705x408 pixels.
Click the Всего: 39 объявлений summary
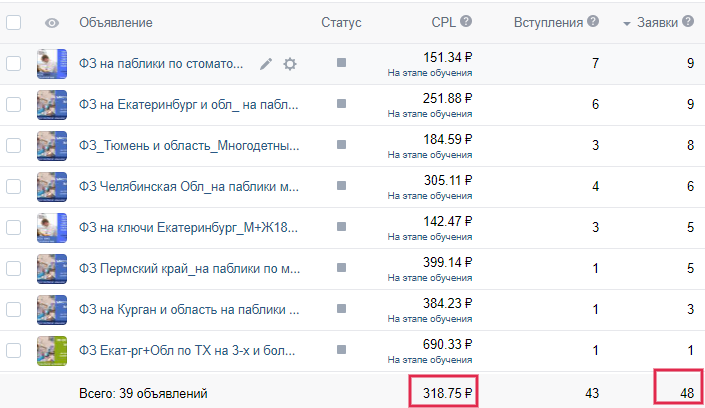[x=143, y=393]
